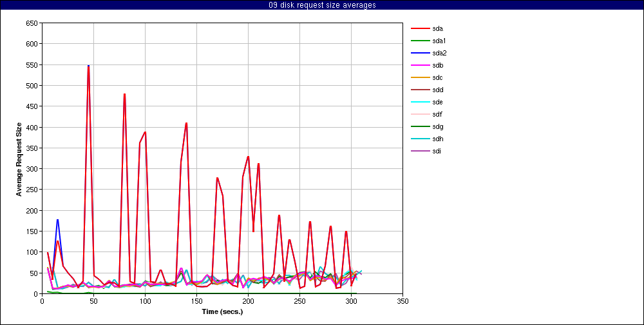Click the 'Time (secs.)' axis label
This screenshot has width=644, height=325.
(223, 311)
